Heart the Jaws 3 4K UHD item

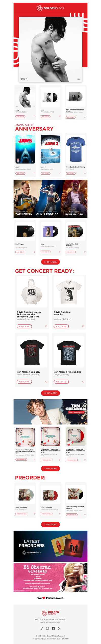click(x=60, y=173)
